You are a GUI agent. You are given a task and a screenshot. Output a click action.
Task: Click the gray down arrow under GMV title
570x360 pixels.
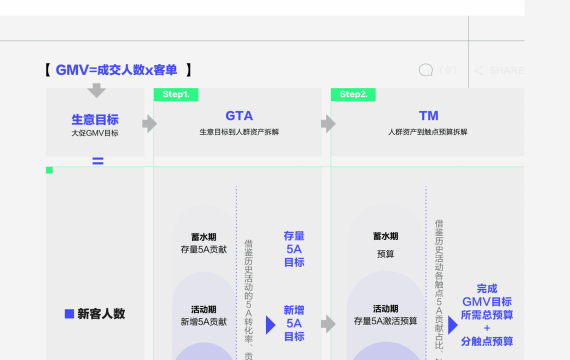click(96, 90)
